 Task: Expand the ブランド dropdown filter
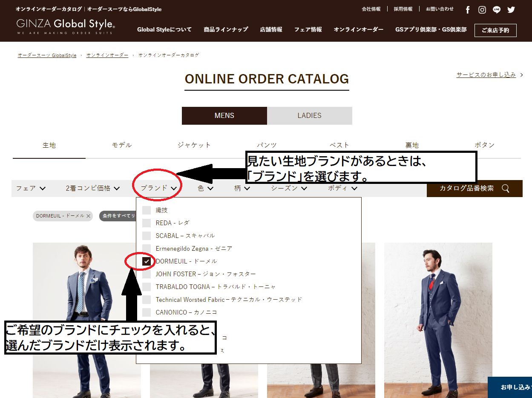click(158, 188)
